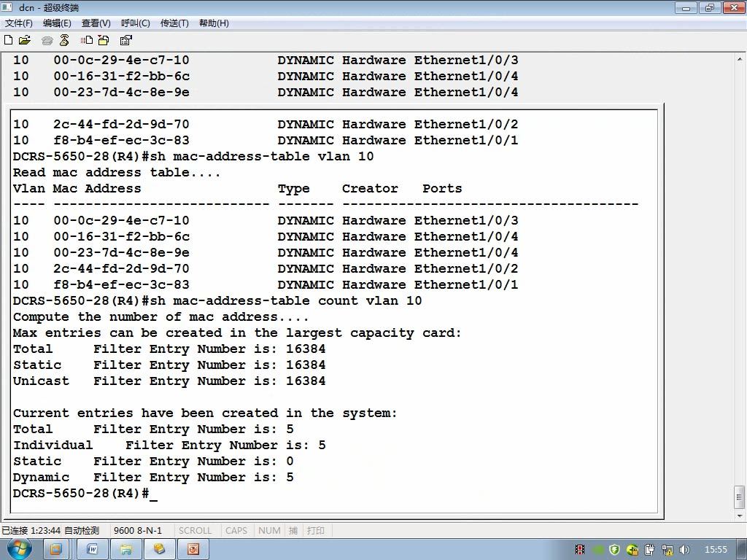Click the 'Mac Address' column header text
The image size is (747, 560).
click(x=97, y=189)
